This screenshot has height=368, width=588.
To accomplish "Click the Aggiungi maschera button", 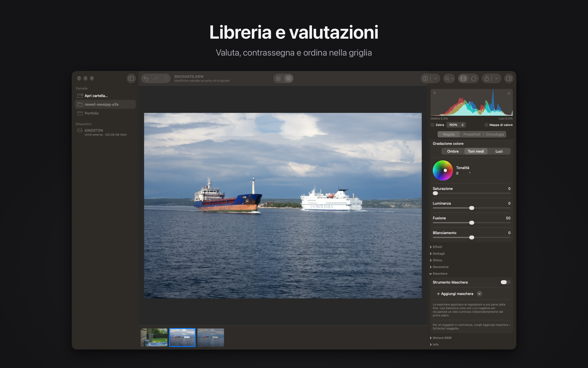I will 455,294.
